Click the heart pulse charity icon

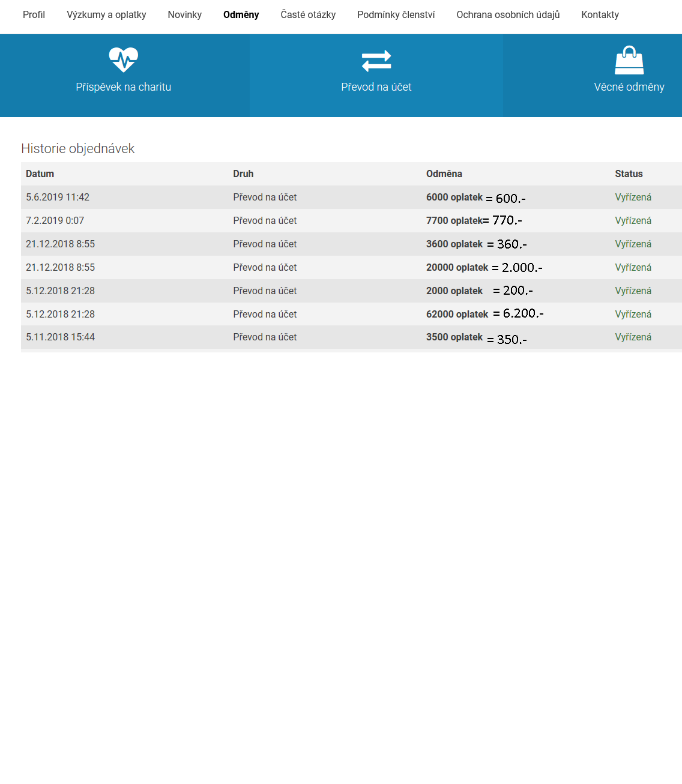pyautogui.click(x=124, y=60)
